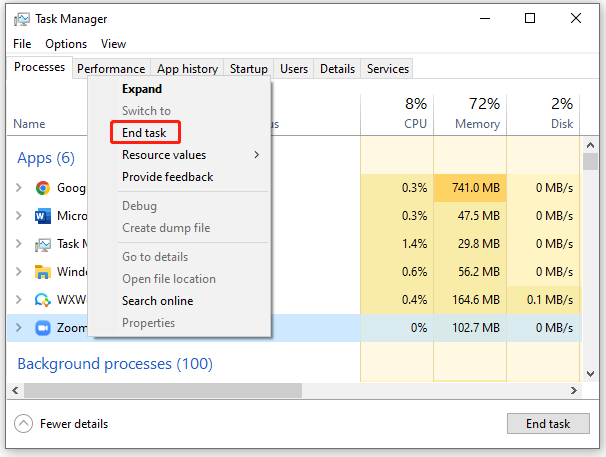
Task: Expand the Zoom process group
Action: (x=19, y=328)
